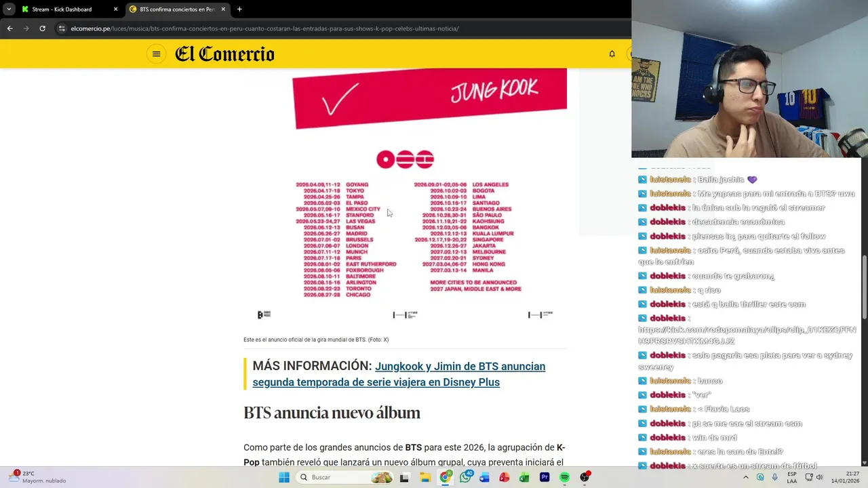Open the Kick clip link in chat
Viewport: 868px width, 488px height.
click(747, 335)
